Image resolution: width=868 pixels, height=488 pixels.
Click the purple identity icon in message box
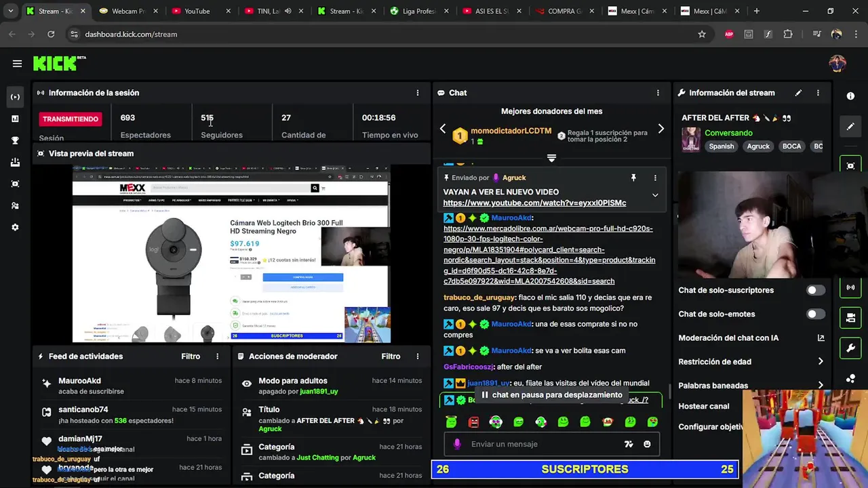(x=457, y=444)
